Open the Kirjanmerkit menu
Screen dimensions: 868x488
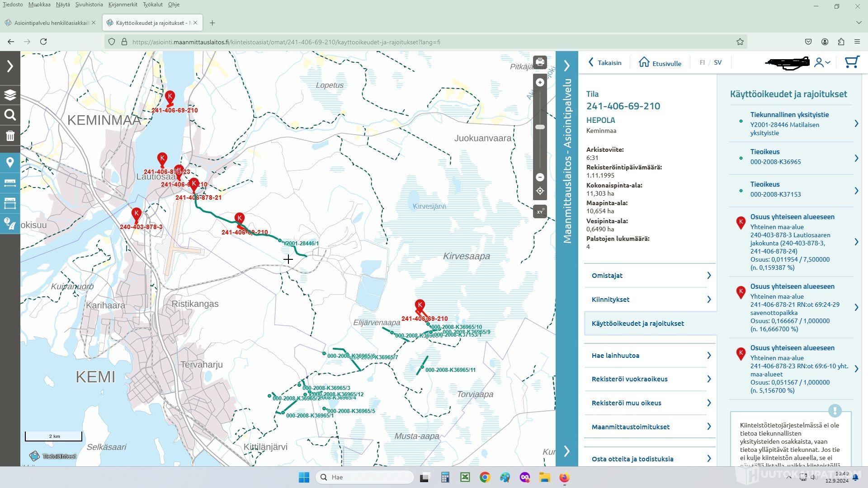(123, 5)
